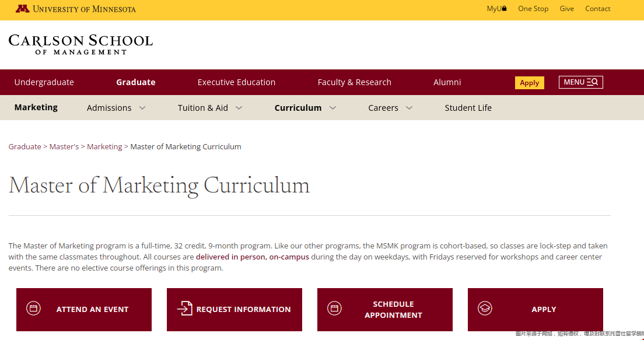Open the Tuition & Aid menu item
Screen dimensions: 644x340
pos(203,107)
